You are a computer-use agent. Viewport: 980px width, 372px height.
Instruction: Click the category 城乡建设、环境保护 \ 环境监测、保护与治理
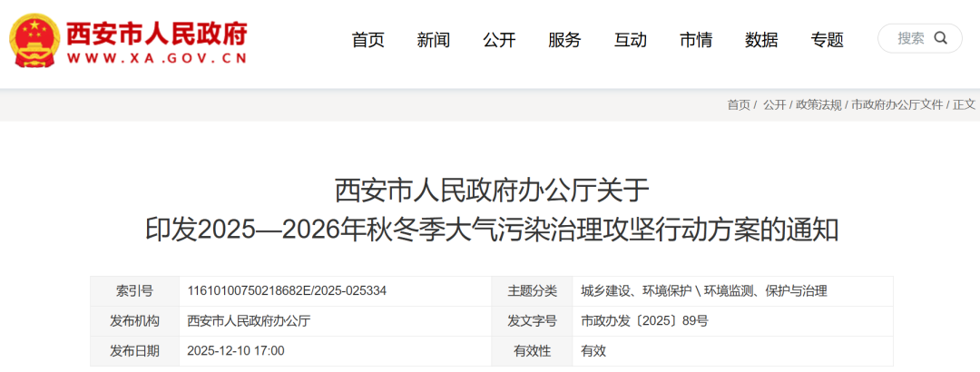(704, 291)
